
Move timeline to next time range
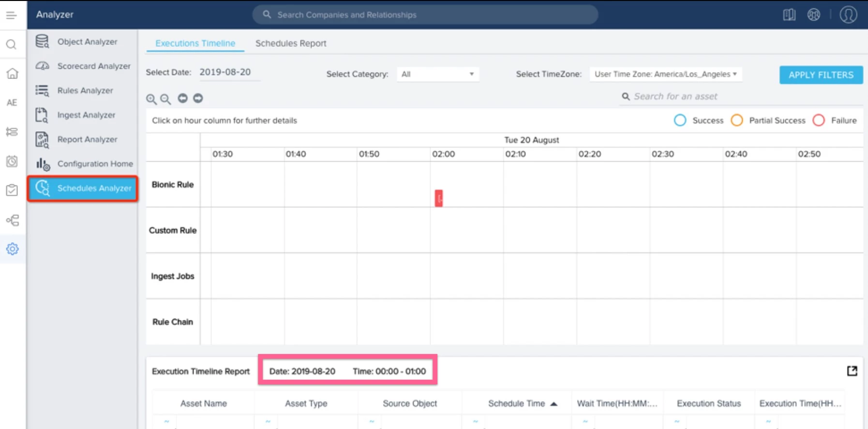coord(198,98)
